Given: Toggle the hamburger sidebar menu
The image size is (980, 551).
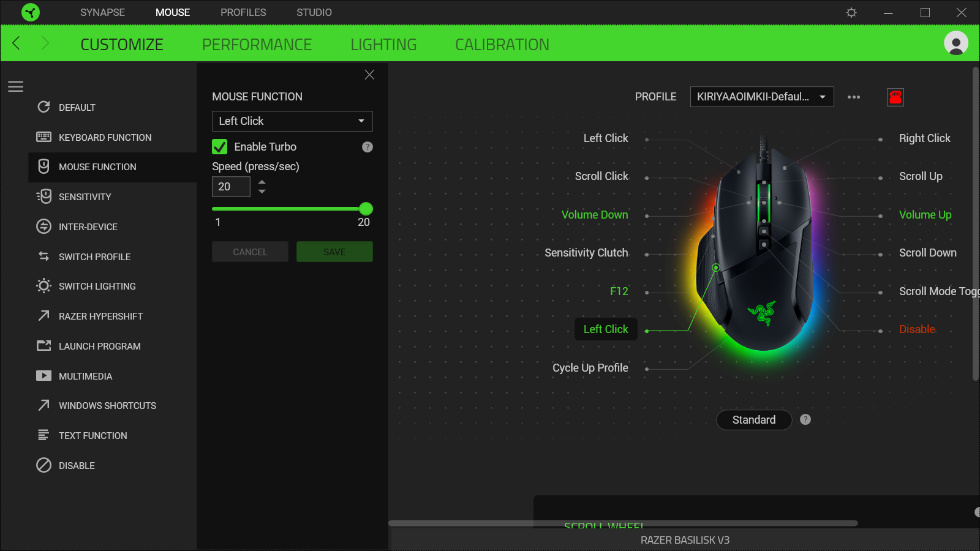Looking at the screenshot, I should (16, 86).
